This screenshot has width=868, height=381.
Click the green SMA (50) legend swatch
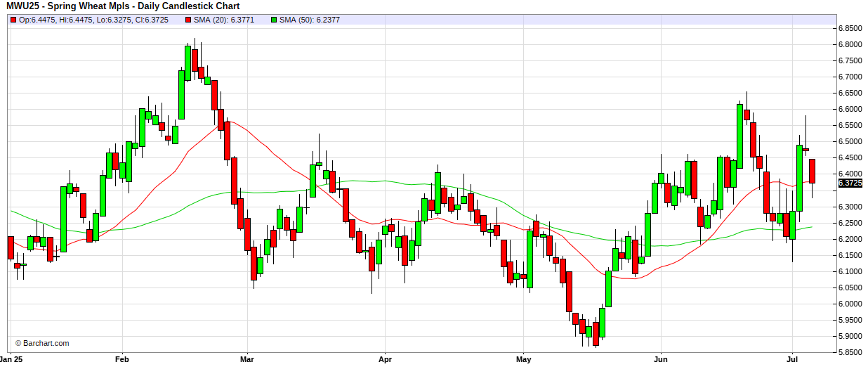pyautogui.click(x=274, y=20)
